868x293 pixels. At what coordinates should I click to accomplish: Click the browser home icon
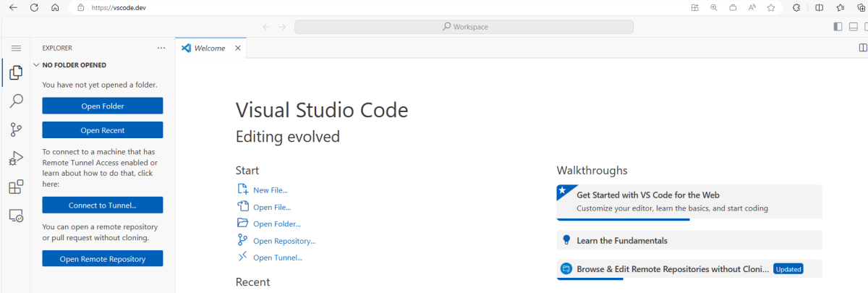pos(55,7)
